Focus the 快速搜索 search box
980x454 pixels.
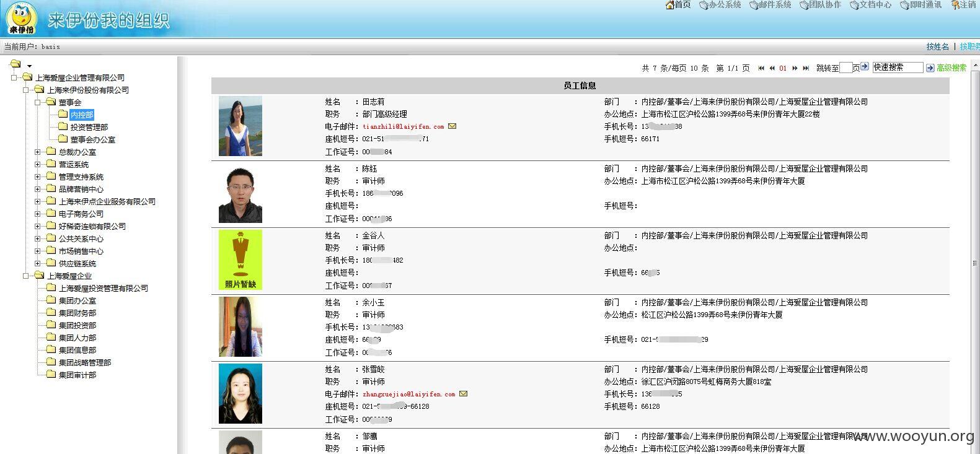pos(898,68)
